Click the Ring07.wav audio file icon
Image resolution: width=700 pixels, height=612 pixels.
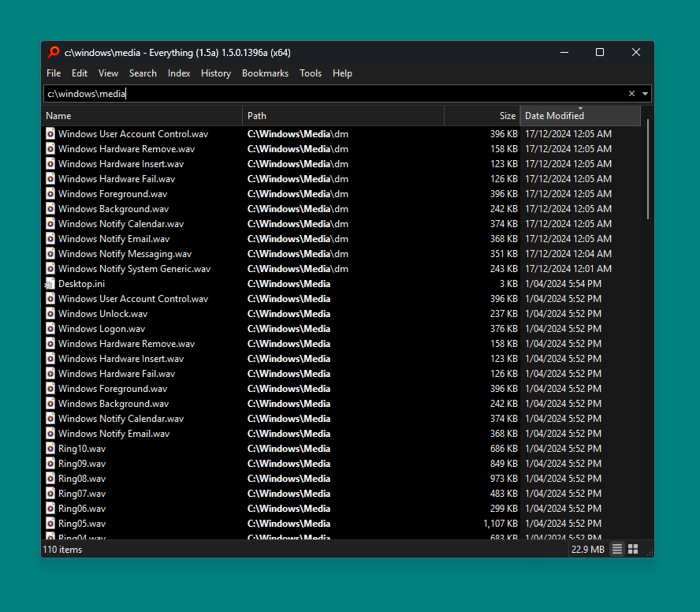50,494
